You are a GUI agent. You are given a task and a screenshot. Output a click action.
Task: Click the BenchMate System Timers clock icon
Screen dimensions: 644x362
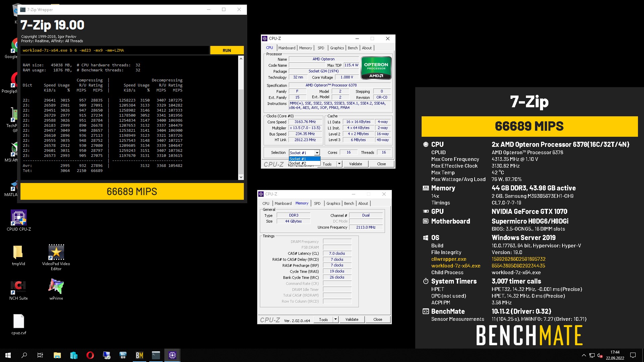coord(426,281)
